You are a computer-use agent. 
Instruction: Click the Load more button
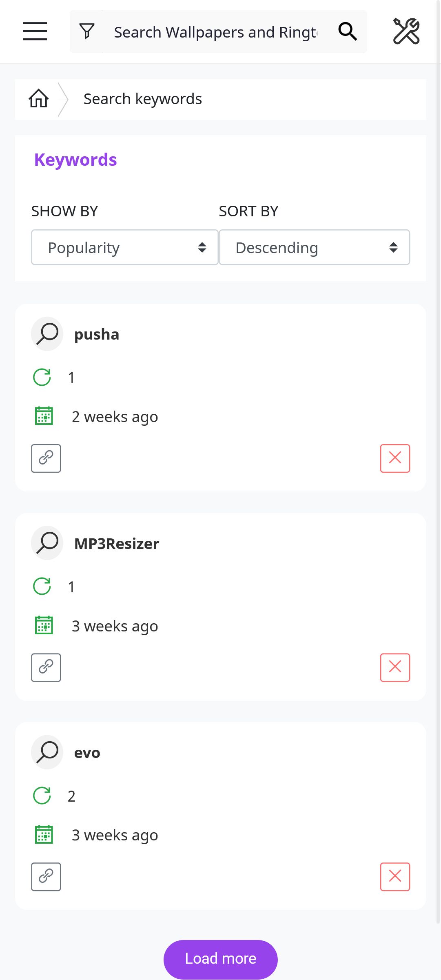pos(221,959)
